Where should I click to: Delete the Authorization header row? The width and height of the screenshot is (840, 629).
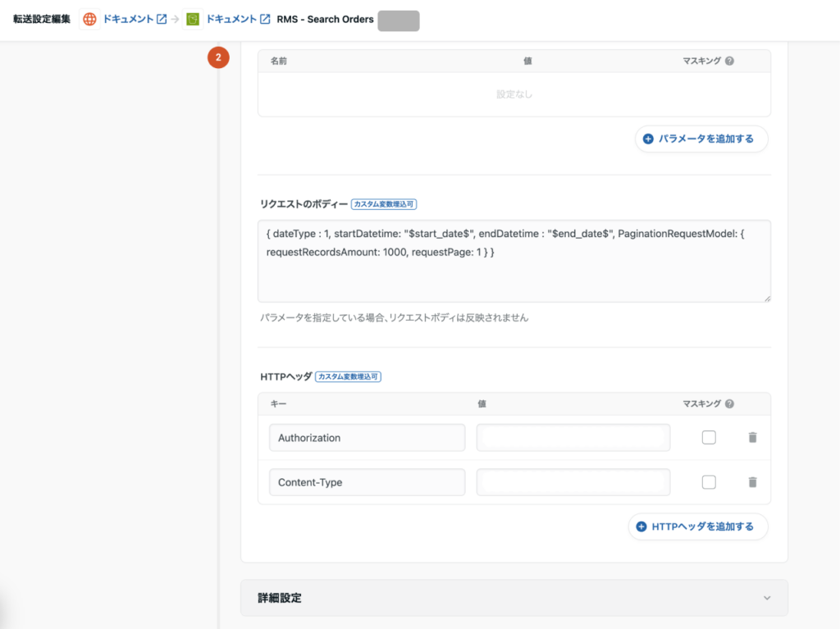752,438
